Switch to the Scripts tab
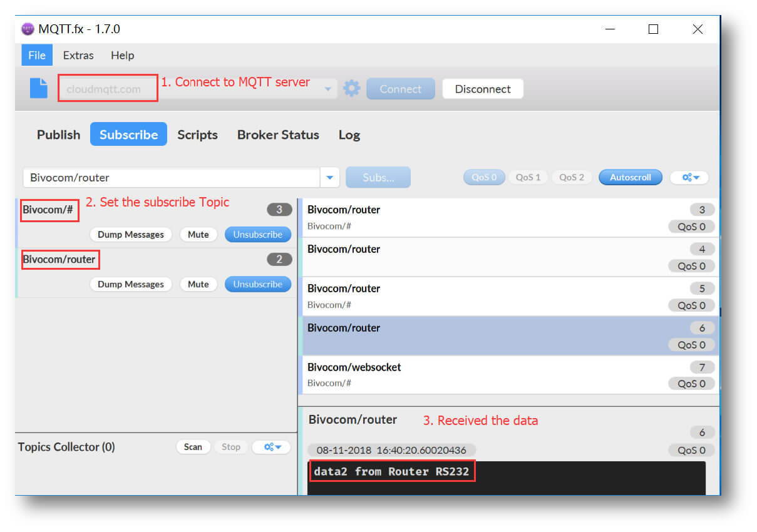Viewport: 757px width, 532px height. (197, 135)
